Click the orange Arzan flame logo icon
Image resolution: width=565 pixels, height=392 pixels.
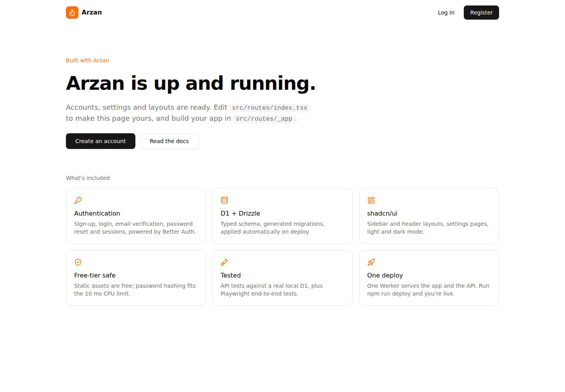pyautogui.click(x=72, y=13)
